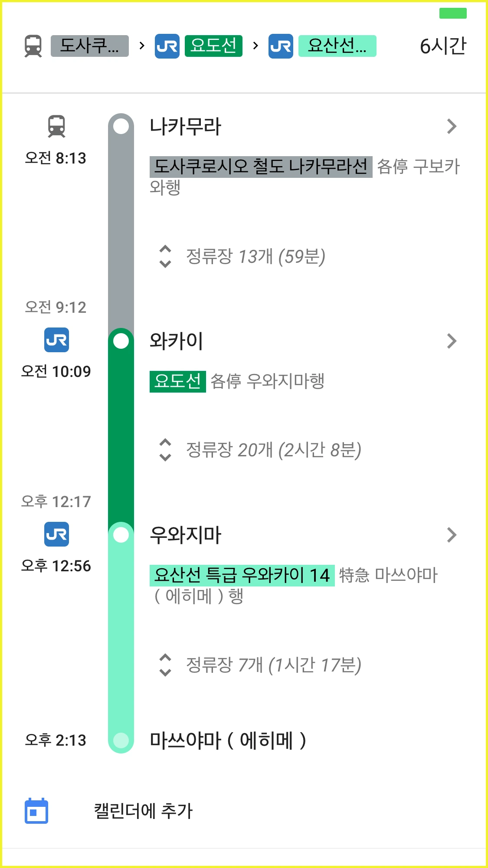Tap the JR icon above 오후 12:56
Screen dimensions: 488x868
tap(56, 534)
